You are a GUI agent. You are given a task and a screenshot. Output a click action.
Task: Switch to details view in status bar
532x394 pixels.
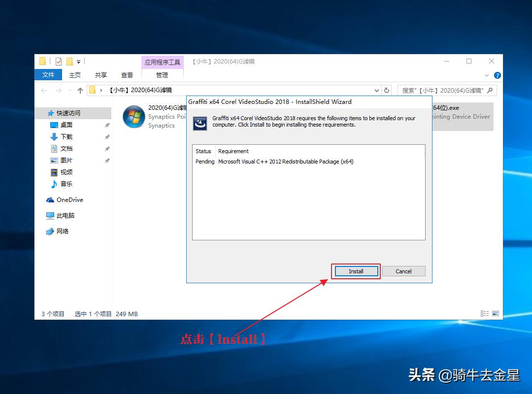[485, 314]
